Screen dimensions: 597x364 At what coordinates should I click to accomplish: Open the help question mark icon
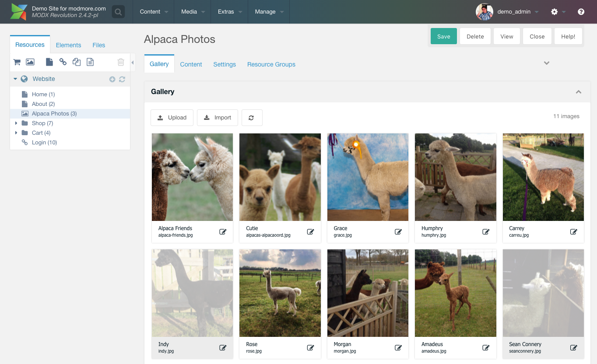tap(581, 12)
